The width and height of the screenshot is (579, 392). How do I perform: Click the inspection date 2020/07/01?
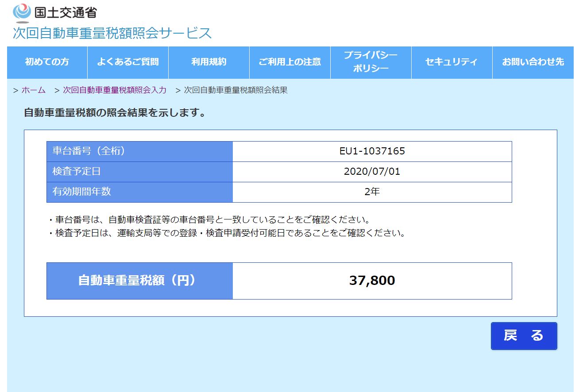pos(372,172)
